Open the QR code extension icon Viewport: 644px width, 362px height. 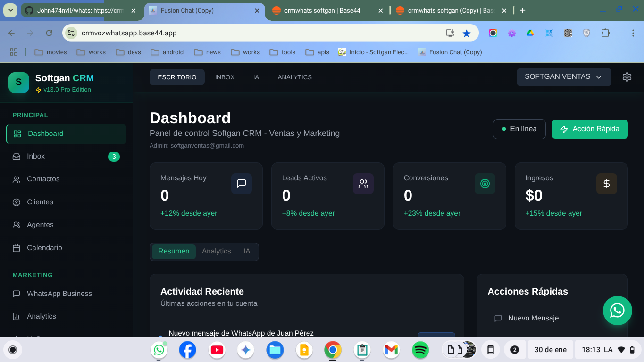click(x=568, y=33)
